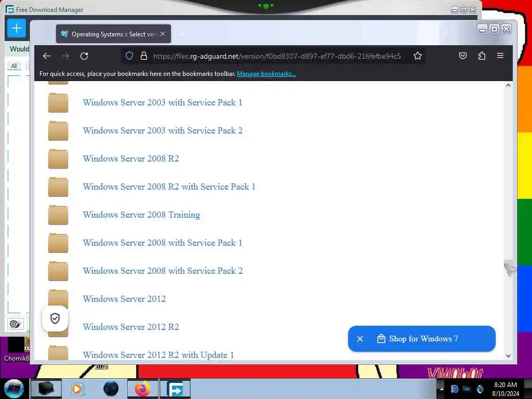
Task: Open the media player taskbar icon
Action: click(77, 389)
